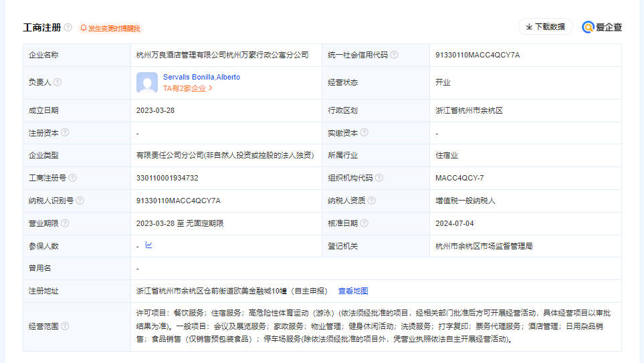Click establishment date 2023-03-28

(x=155, y=110)
